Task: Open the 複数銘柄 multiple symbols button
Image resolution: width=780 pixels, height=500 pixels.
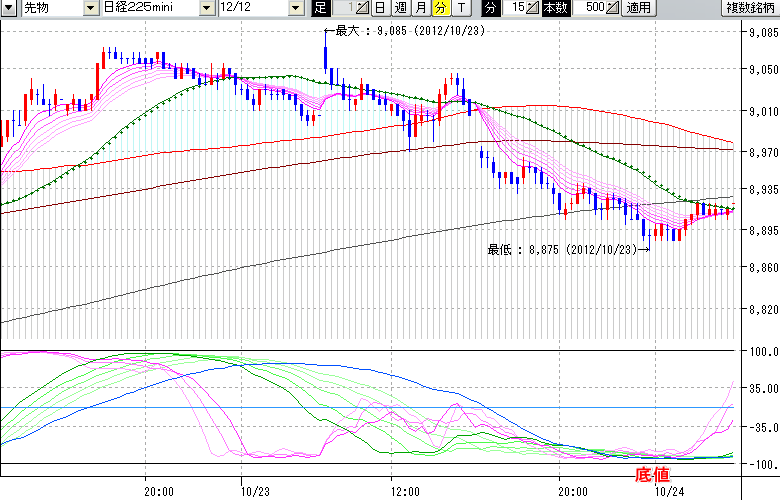Action: pos(750,8)
